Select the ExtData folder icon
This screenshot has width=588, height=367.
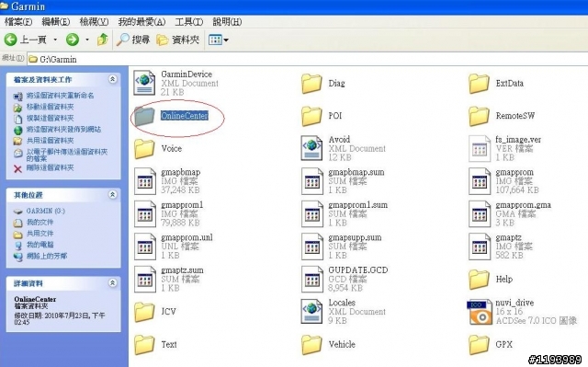(479, 84)
